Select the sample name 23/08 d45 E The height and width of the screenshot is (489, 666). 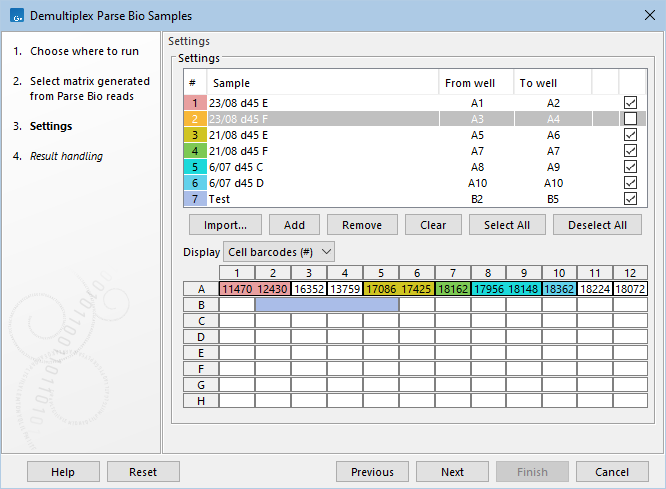click(238, 103)
